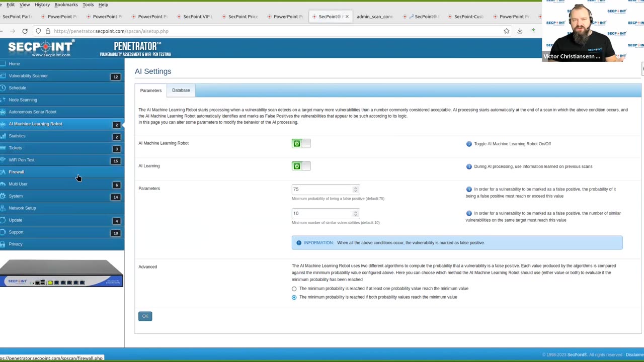Expand WiFi Pen Test sidebar section
Viewport: 644px width, 362px height.
pyautogui.click(x=62, y=160)
